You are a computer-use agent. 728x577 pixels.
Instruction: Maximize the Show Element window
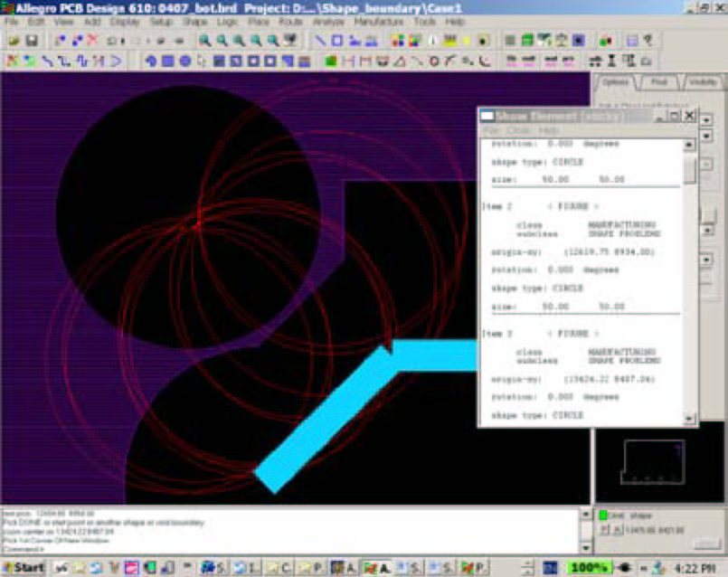point(674,116)
